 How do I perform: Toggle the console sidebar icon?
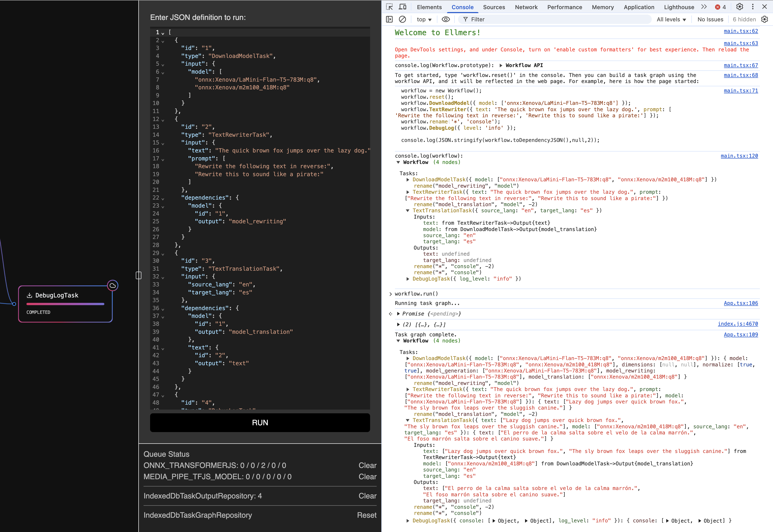click(x=389, y=19)
